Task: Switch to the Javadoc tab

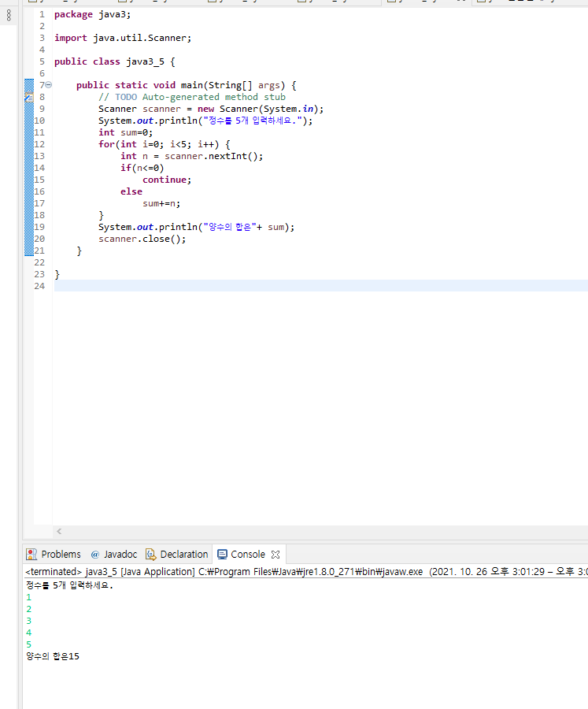Action: [113, 555]
